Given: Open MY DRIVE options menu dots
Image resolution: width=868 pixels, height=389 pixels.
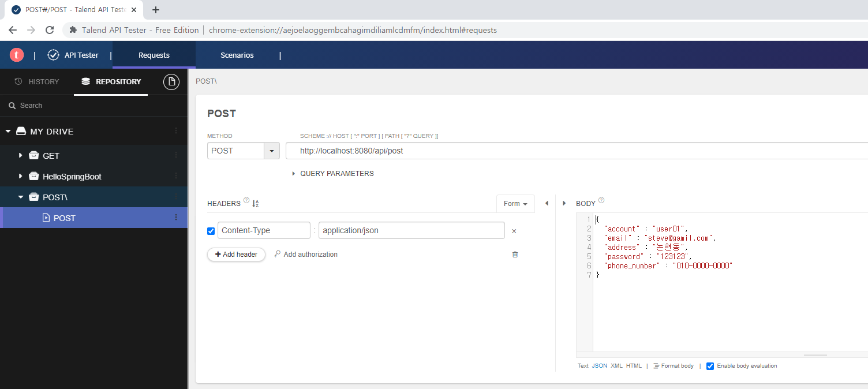Looking at the screenshot, I should point(176,131).
